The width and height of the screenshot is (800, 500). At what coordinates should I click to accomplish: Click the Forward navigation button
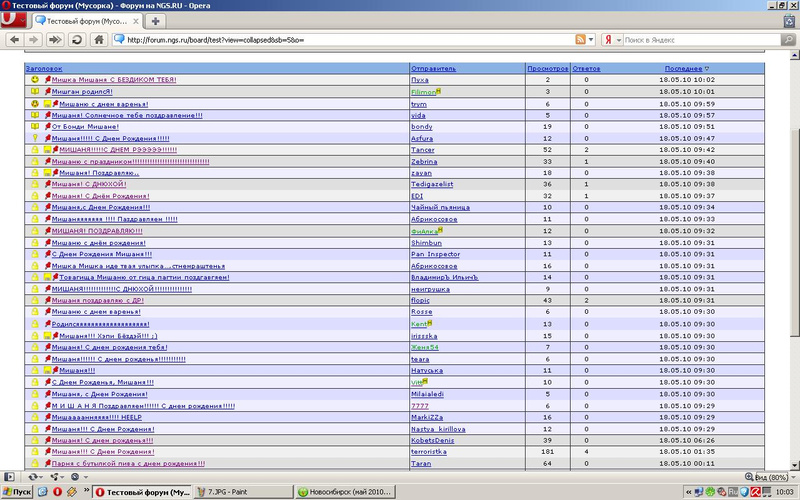[x=33, y=40]
